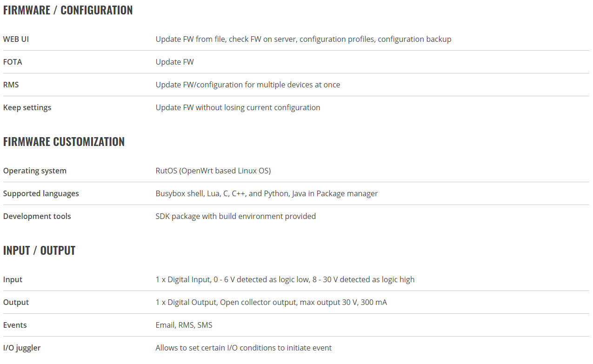The height and width of the screenshot is (364, 593).
Task: Click the SDK package description text
Action: pos(235,216)
